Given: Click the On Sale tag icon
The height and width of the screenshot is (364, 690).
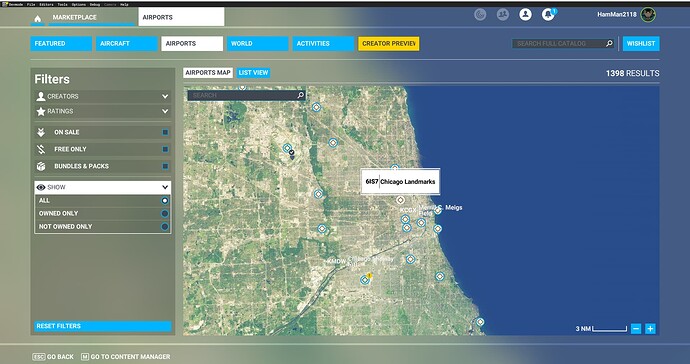Looking at the screenshot, I should click(x=41, y=132).
